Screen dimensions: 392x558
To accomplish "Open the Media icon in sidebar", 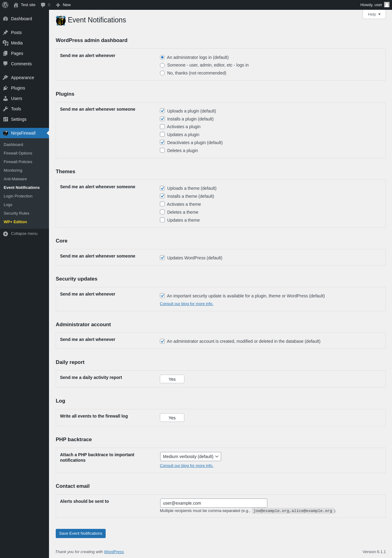I will point(6,43).
